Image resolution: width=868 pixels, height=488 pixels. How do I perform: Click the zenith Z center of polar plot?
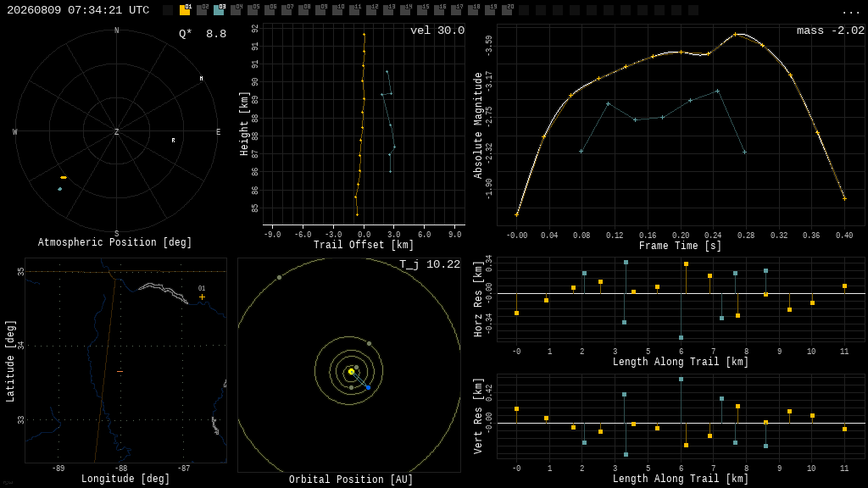pyautogui.click(x=116, y=131)
